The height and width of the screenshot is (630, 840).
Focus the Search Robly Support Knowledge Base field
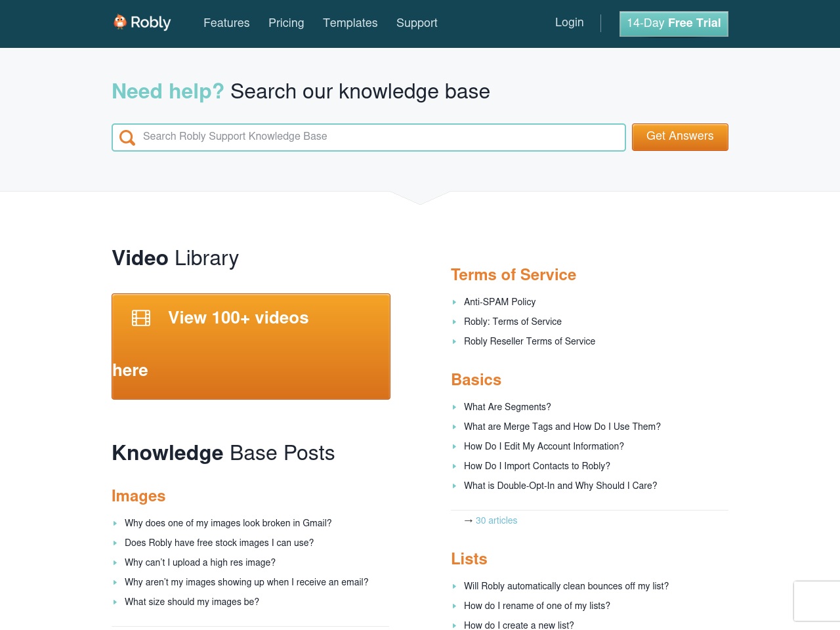[369, 137]
